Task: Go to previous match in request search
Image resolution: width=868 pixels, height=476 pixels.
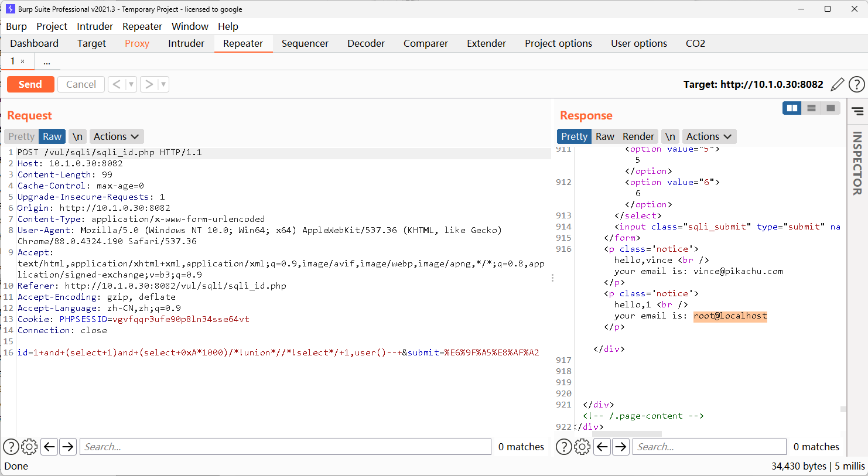Action: (x=50, y=447)
